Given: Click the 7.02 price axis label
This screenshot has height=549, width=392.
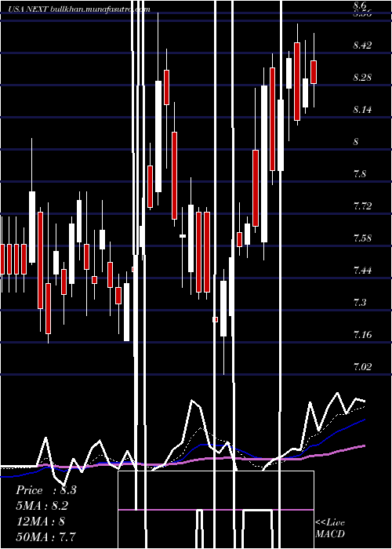Looking at the screenshot, I should pos(362,366).
